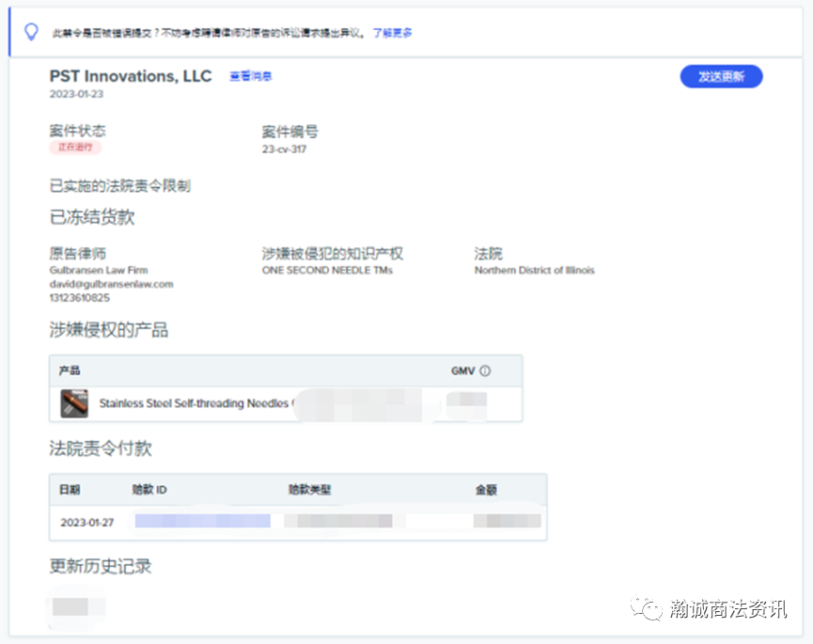Viewport: 813px width, 644px height.
Task: Open the 查看消息 link
Action: [x=250, y=77]
